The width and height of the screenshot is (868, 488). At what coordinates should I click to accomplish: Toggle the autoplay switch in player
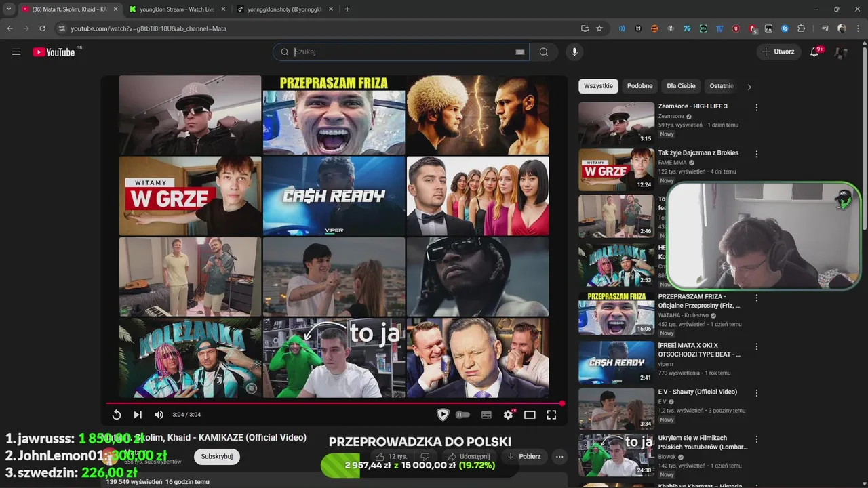(463, 415)
